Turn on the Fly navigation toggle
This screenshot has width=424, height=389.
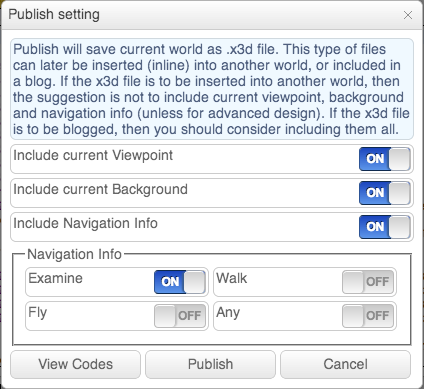pyautogui.click(x=180, y=316)
